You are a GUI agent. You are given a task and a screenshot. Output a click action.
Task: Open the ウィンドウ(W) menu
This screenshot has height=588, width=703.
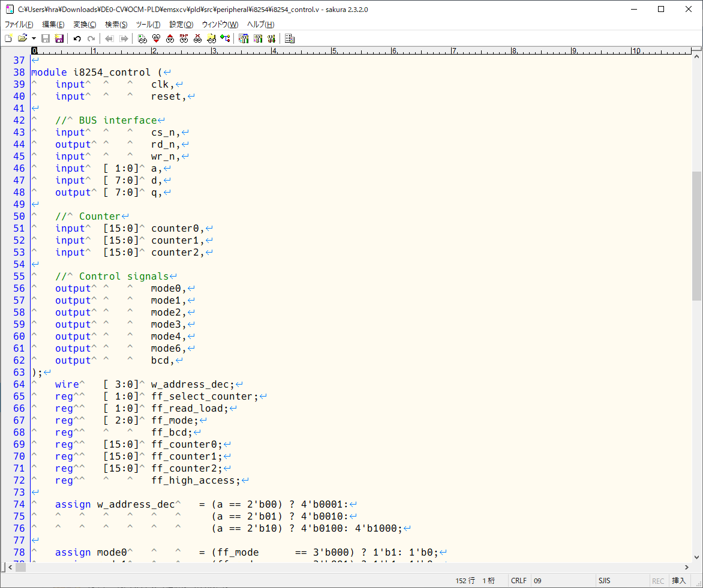(x=220, y=24)
